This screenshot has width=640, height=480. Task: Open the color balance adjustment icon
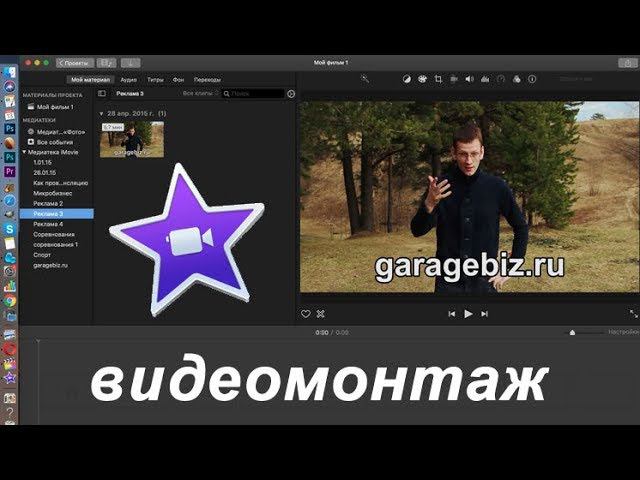point(407,79)
